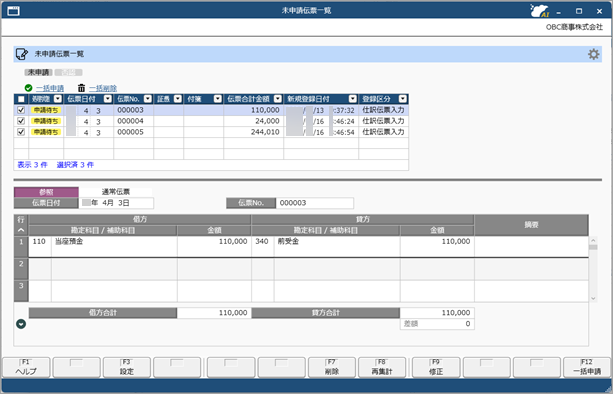Open the status column filter dropdown
Screen dimensions: 613x394
click(x=58, y=99)
